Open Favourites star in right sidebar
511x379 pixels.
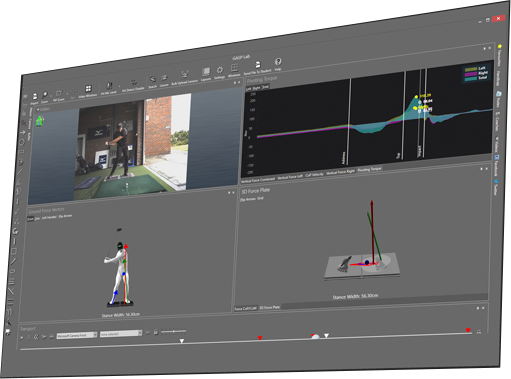click(x=500, y=46)
